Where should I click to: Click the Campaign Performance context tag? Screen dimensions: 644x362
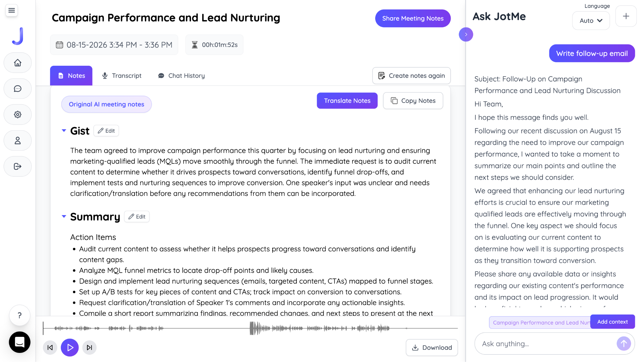(x=540, y=323)
